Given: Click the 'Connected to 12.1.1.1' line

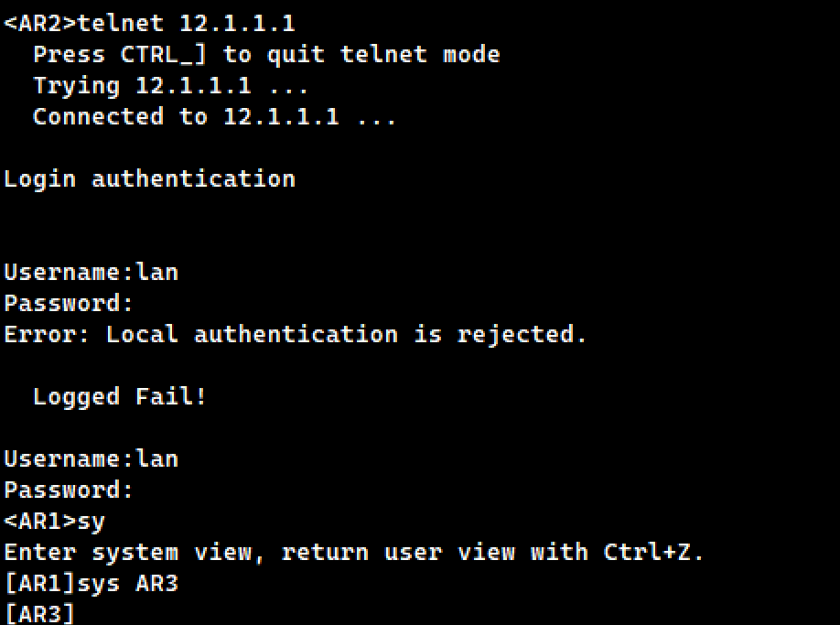Looking at the screenshot, I should (214, 117).
